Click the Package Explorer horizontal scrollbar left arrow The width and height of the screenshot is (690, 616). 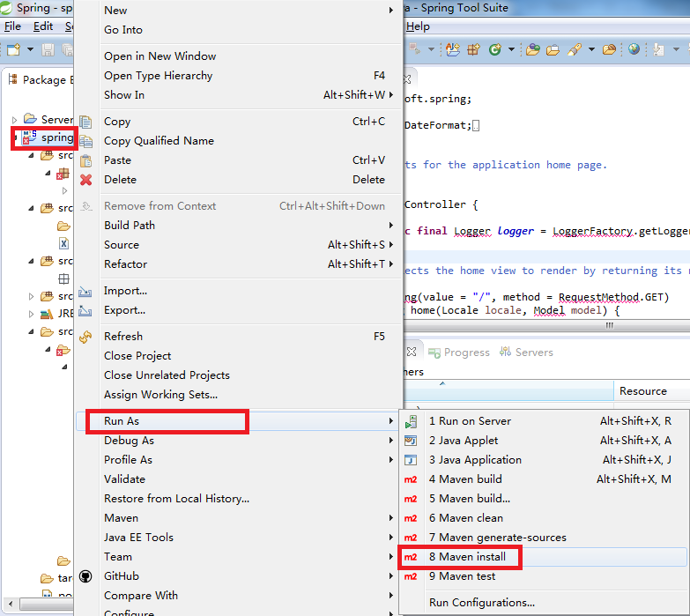[11, 604]
